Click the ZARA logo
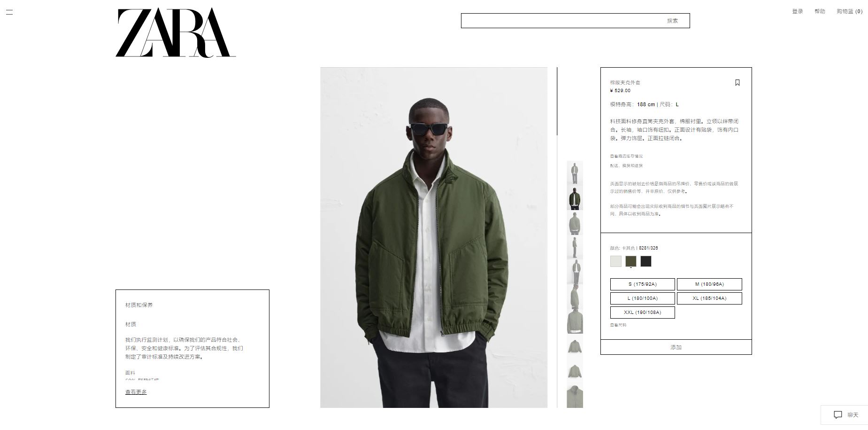The width and height of the screenshot is (868, 430). (176, 33)
